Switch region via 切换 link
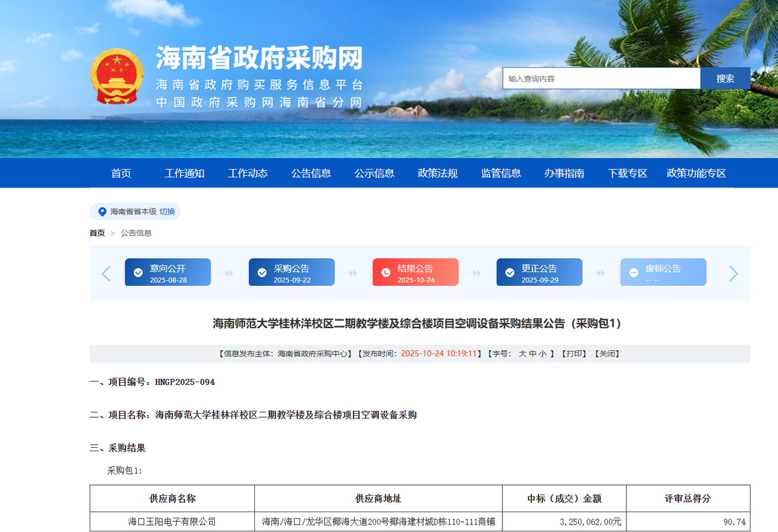Viewport: 778px width, 532px height. (x=167, y=212)
